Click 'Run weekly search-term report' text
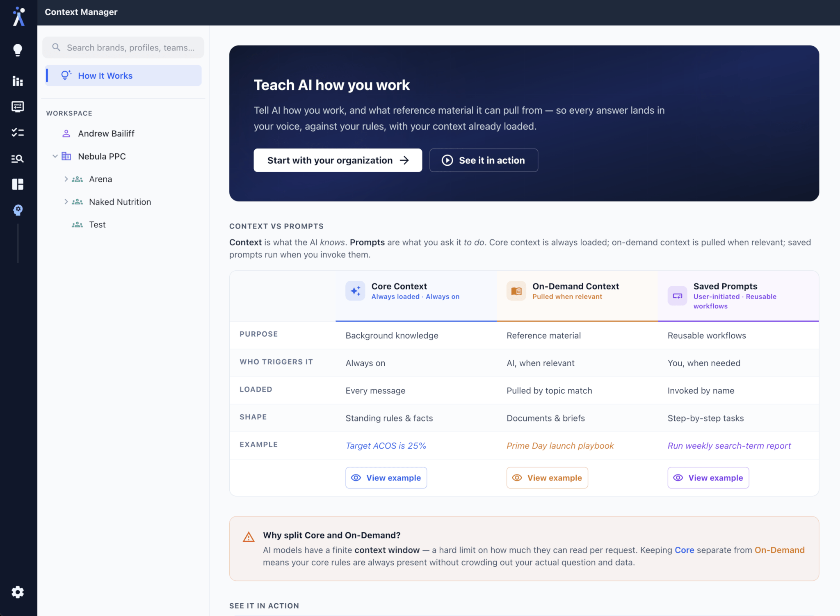 click(x=729, y=446)
